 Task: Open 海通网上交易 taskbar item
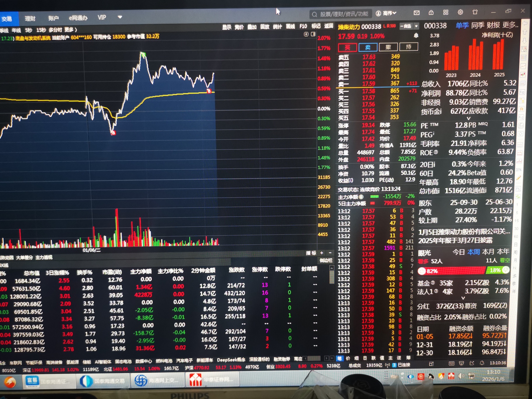tap(158, 380)
